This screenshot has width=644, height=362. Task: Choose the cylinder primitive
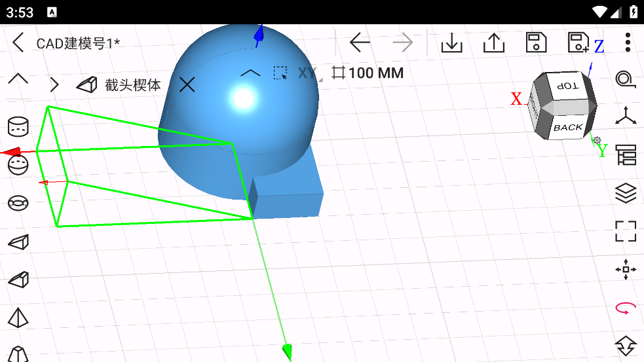pyautogui.click(x=18, y=126)
